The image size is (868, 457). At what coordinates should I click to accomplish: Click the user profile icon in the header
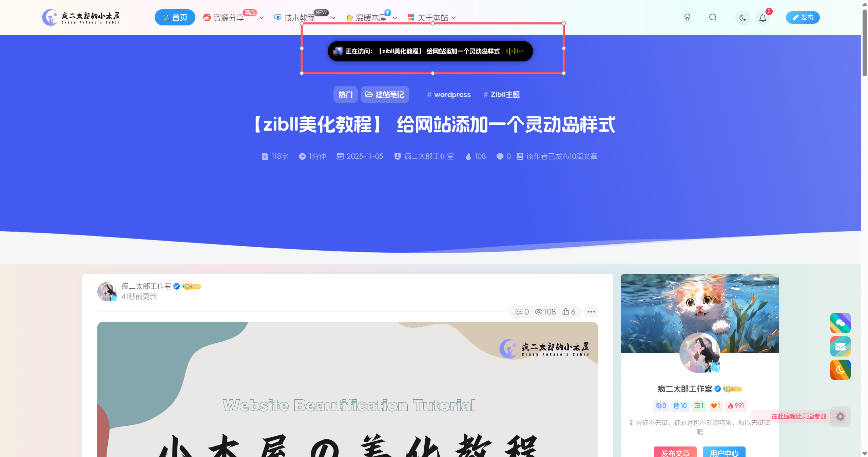[x=687, y=17]
